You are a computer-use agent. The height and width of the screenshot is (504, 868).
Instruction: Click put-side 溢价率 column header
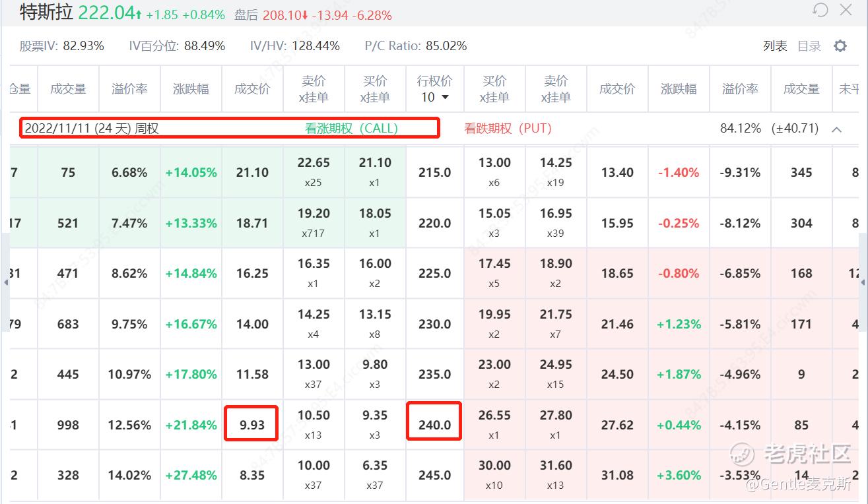click(x=740, y=89)
